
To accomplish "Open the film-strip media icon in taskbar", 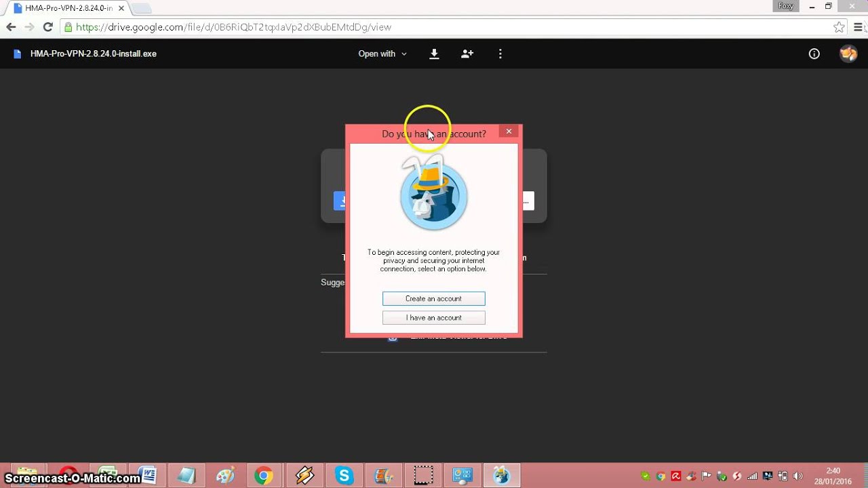I will click(383, 476).
